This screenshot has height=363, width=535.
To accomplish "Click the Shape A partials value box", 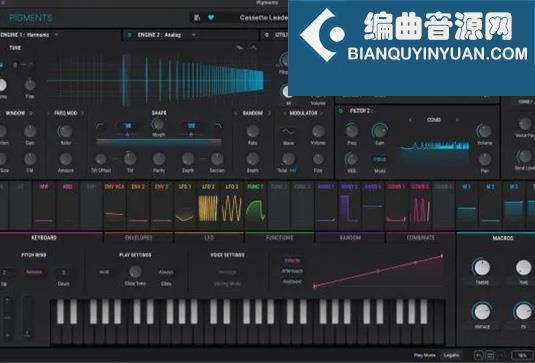I will 127,126.
